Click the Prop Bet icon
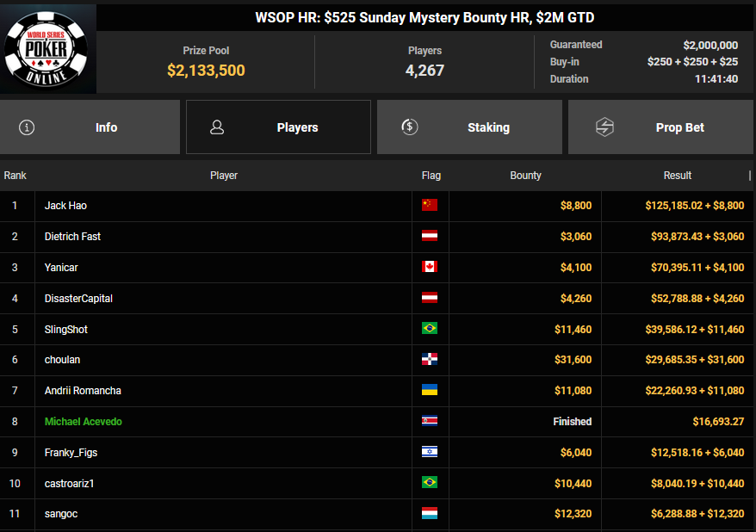 point(604,127)
